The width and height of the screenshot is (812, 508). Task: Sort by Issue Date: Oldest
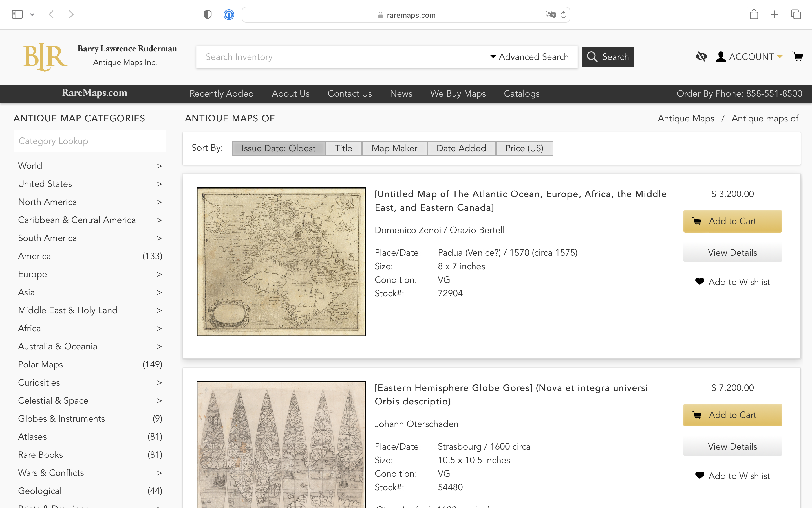point(279,148)
